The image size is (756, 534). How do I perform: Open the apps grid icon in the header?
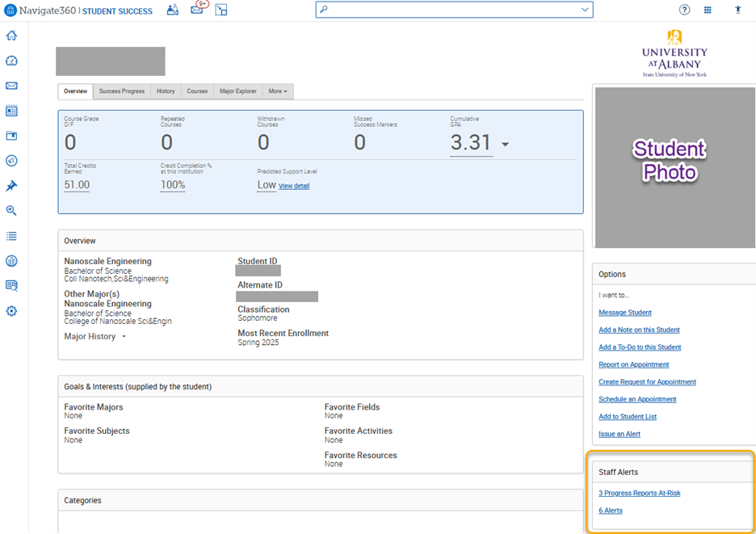(708, 10)
